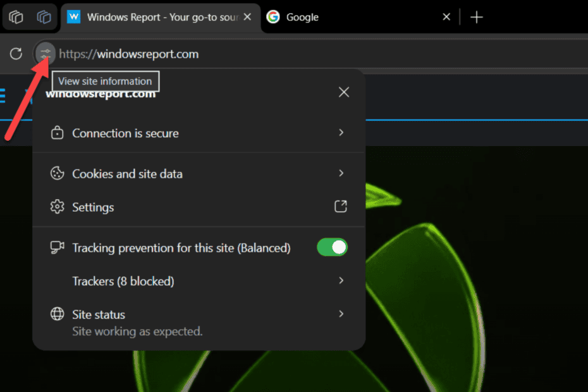Click the tracking prevention camera icon
This screenshot has width=588, height=392.
click(x=57, y=248)
